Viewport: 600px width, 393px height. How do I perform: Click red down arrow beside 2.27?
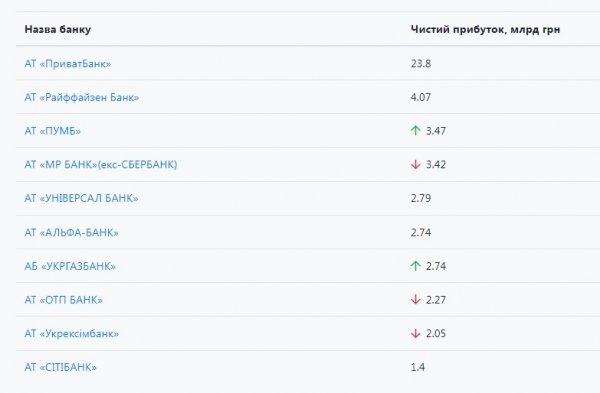[416, 300]
